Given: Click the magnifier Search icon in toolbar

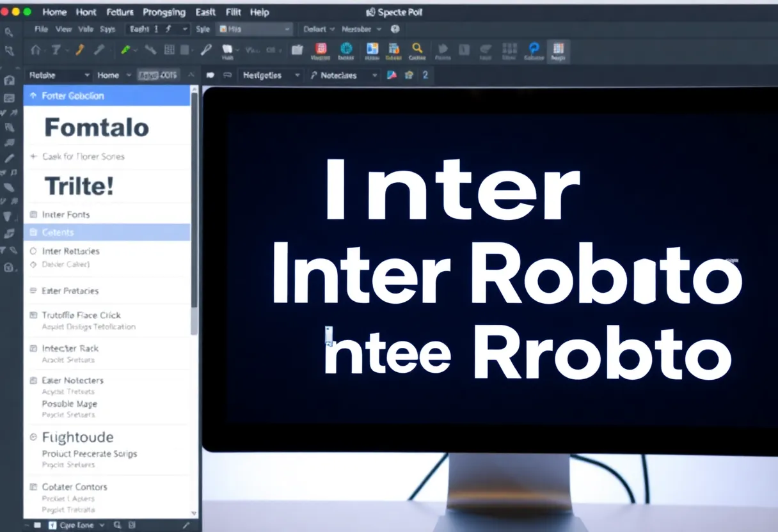Looking at the screenshot, I should click(417, 49).
